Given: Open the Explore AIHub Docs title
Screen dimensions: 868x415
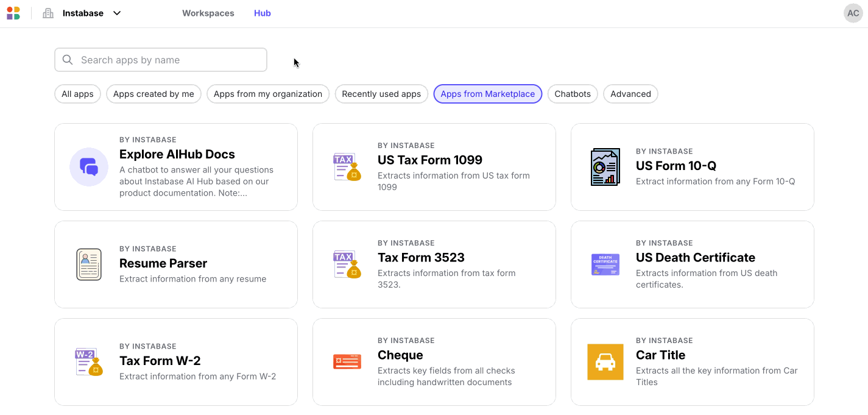Looking at the screenshot, I should pyautogui.click(x=177, y=154).
